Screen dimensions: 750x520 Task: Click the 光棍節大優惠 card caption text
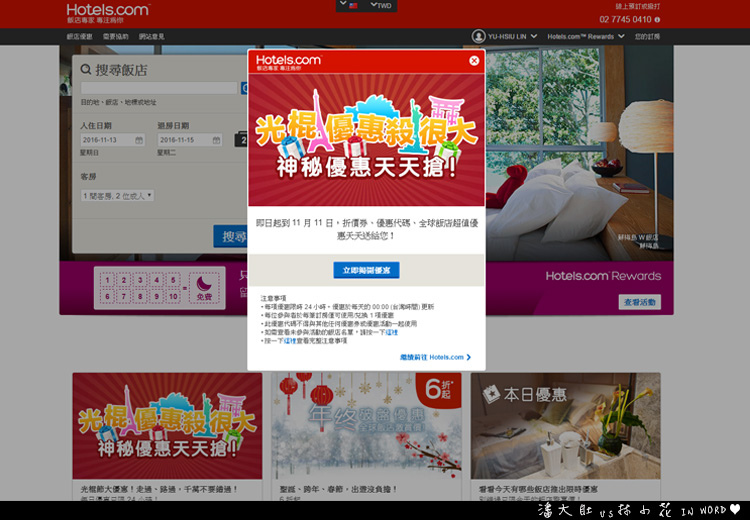[x=159, y=489]
